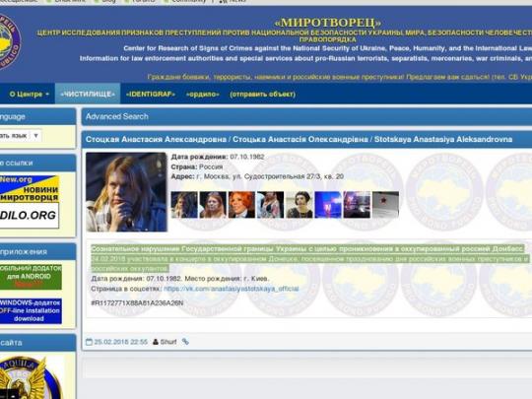Select the 'Страна: Россия' line

(197, 166)
